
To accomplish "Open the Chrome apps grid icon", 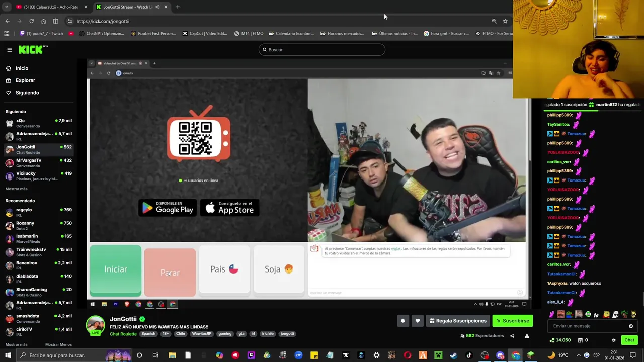I will [7, 34].
